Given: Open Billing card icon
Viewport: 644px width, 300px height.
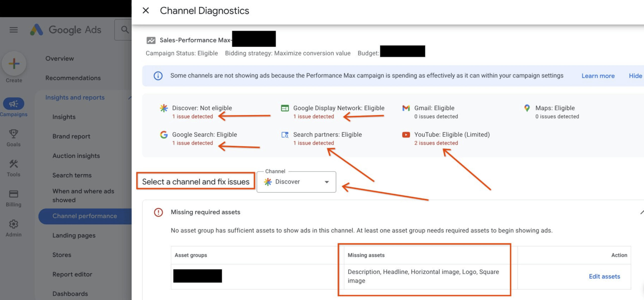Looking at the screenshot, I should (14, 194).
